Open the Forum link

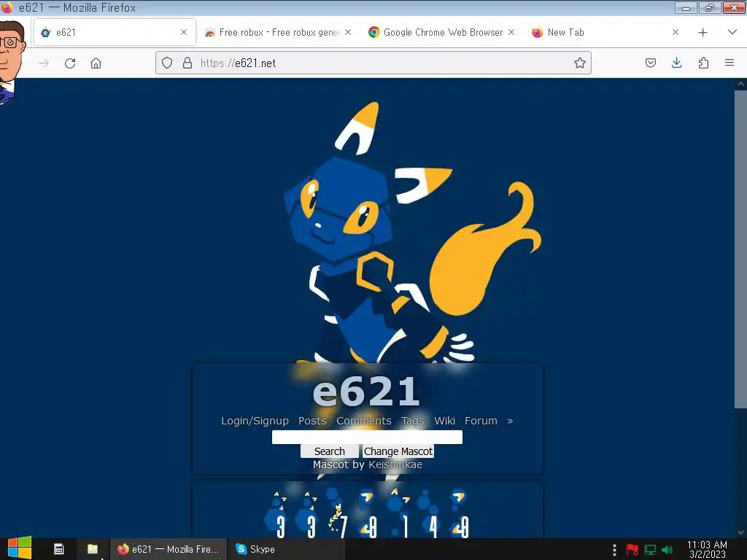click(x=481, y=421)
